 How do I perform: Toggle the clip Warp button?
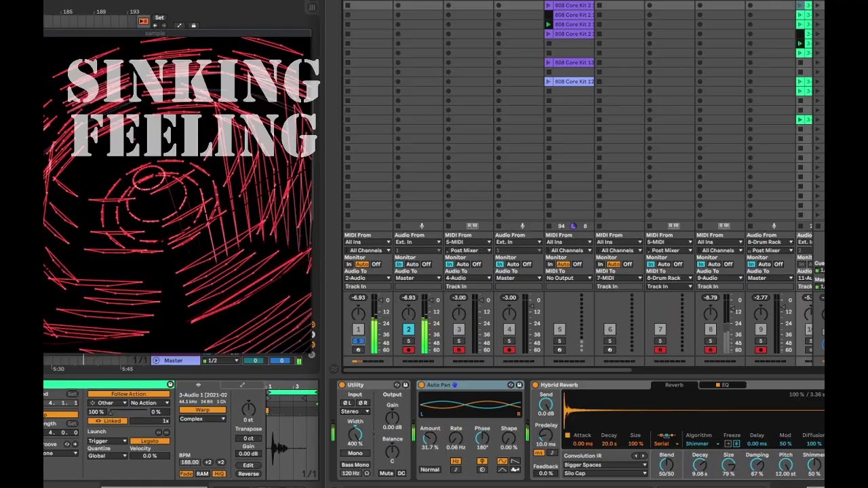click(x=202, y=410)
